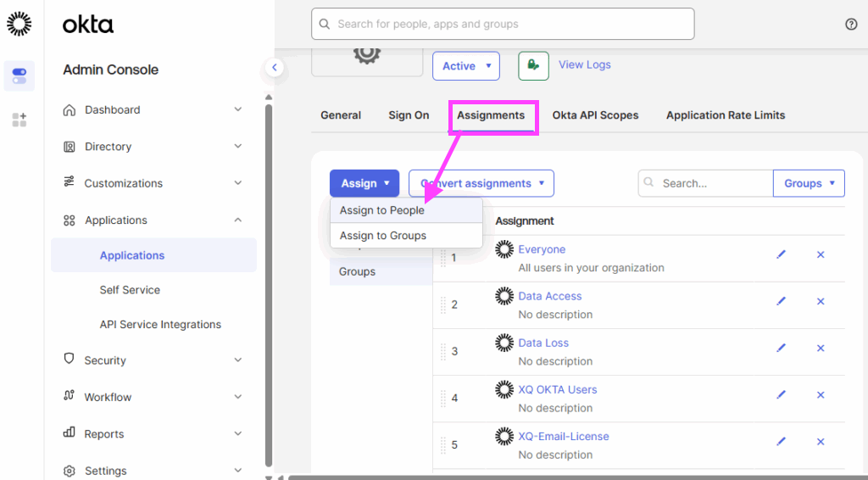Click the people, apps and groups search field
Image resolution: width=868 pixels, height=480 pixels.
pos(503,24)
